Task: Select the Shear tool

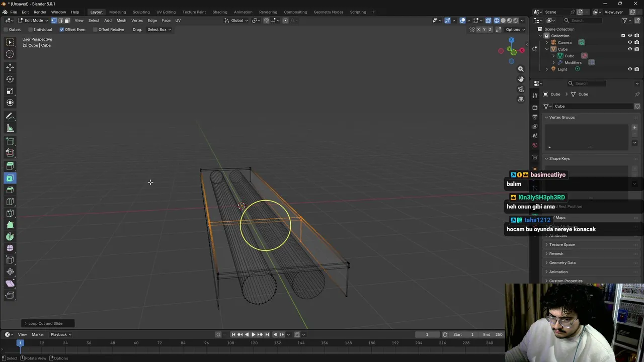Action: coord(10,283)
